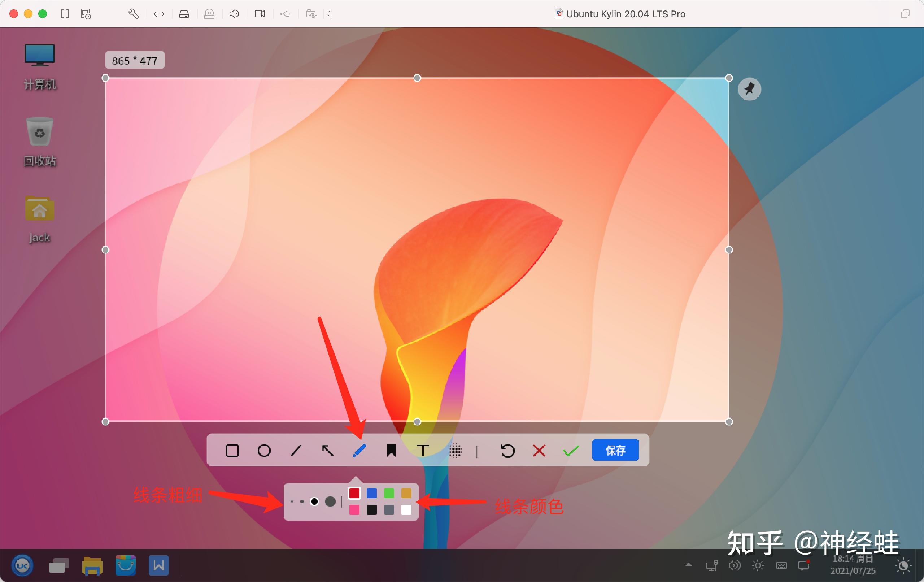Collapse VM toolbar with left chevron
The image size is (924, 582).
coord(329,14)
